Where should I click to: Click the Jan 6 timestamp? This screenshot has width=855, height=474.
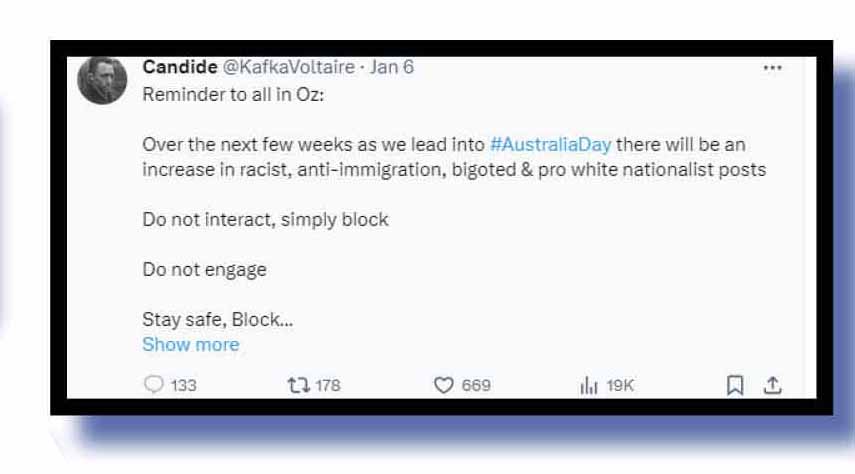point(392,67)
